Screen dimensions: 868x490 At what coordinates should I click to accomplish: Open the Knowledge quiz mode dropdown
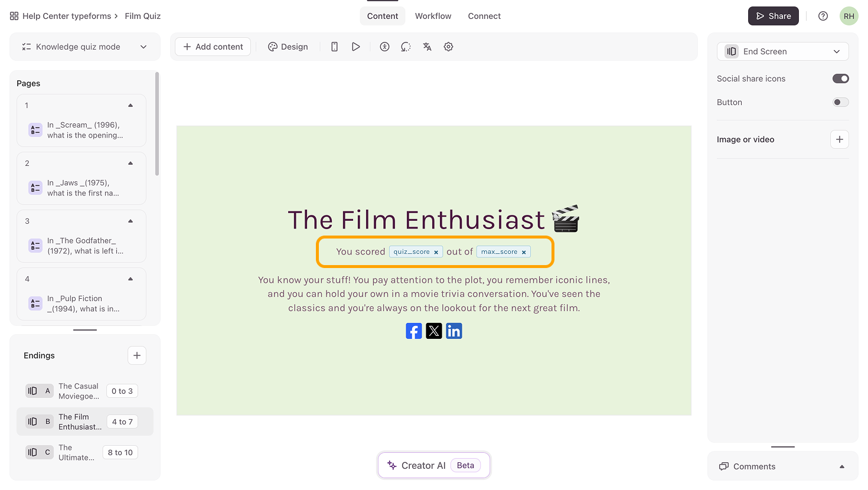(x=85, y=47)
